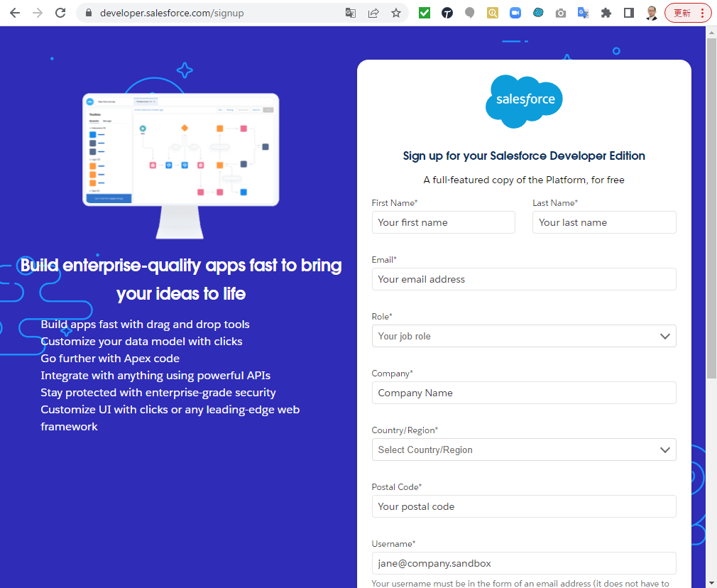The image size is (717, 588).
Task: Focus the Last Name text field
Action: (x=603, y=222)
